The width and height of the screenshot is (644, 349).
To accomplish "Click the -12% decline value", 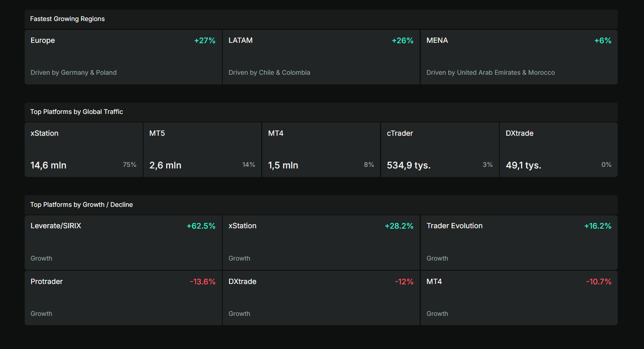I will [404, 282].
